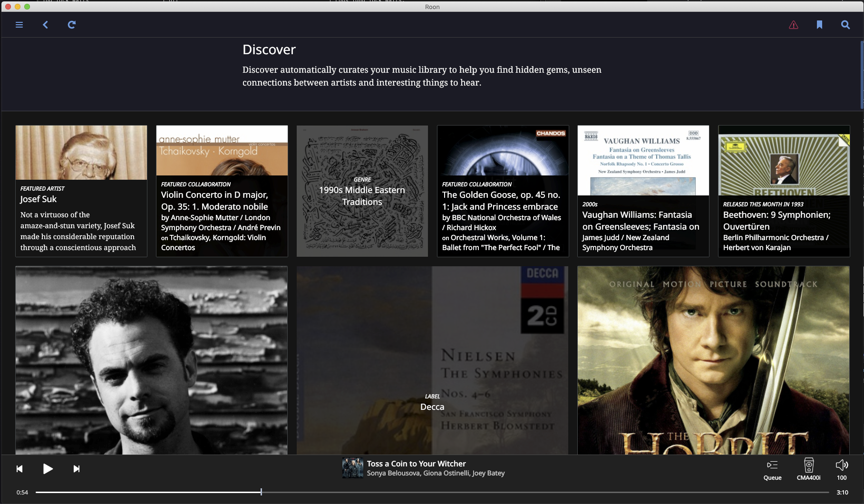Screen dimensions: 864x504
Task: Open the hamburger navigation menu
Action: pos(19,25)
